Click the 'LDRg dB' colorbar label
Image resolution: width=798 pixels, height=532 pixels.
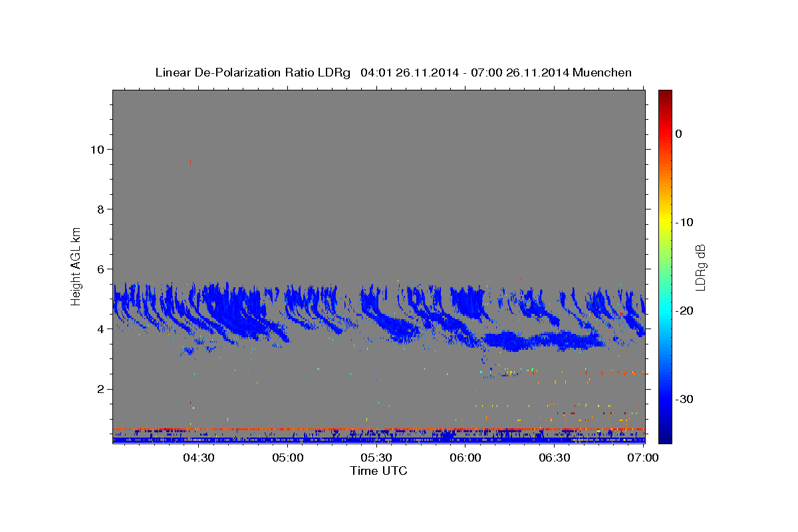pos(700,267)
